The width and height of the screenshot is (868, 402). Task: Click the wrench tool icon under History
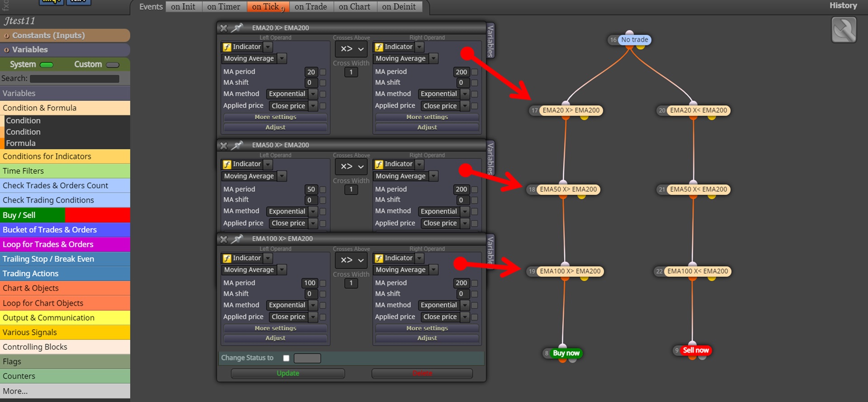coord(844,30)
